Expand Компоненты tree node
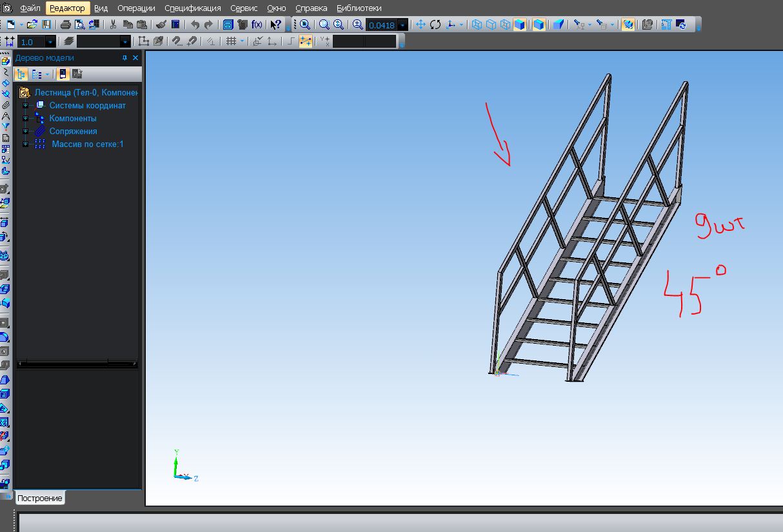This screenshot has width=783, height=532. (x=25, y=118)
